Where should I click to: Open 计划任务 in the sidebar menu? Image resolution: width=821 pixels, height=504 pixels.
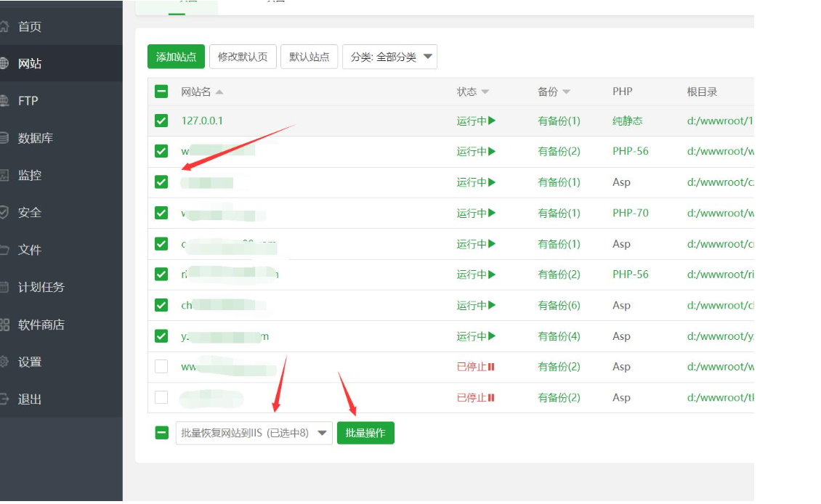[x=41, y=287]
